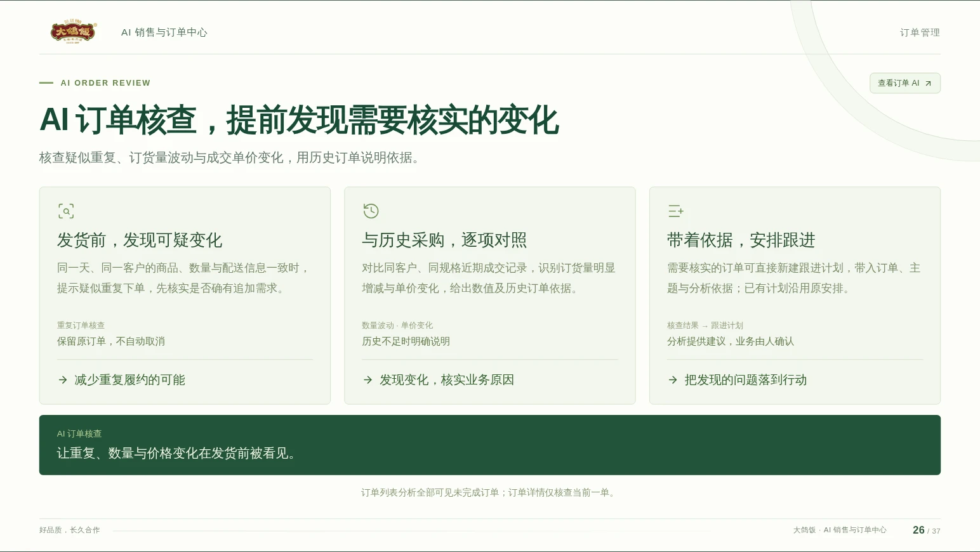Image resolution: width=980 pixels, height=552 pixels.
Task: Click the page number 26 / 37
Action: point(927,530)
